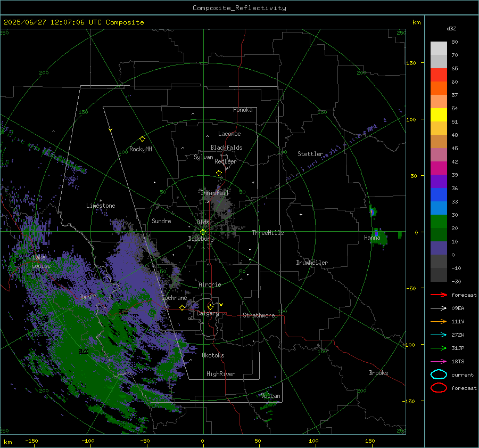The width and height of the screenshot is (479, 448).
Task: Click the Vulcan label
Action: point(271,396)
